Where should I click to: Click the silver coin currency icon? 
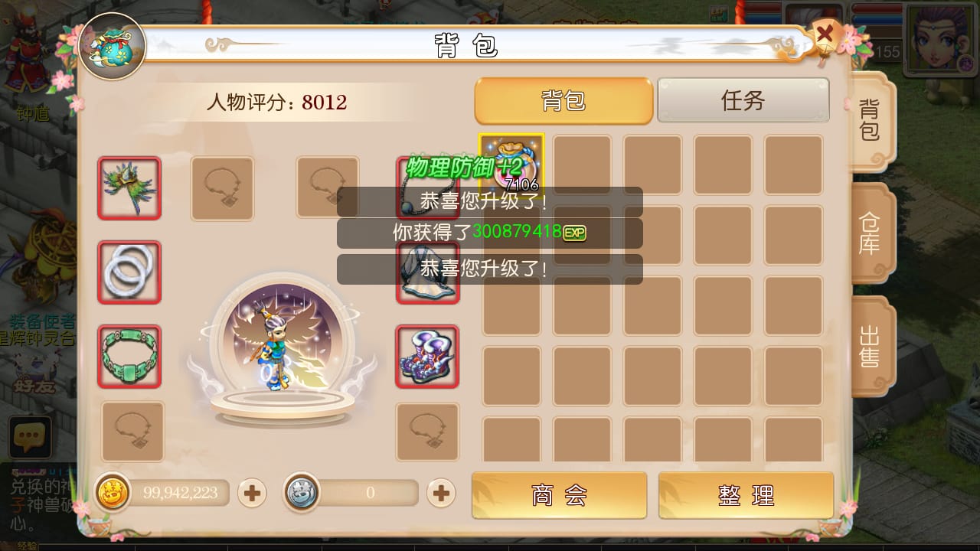[x=301, y=493]
